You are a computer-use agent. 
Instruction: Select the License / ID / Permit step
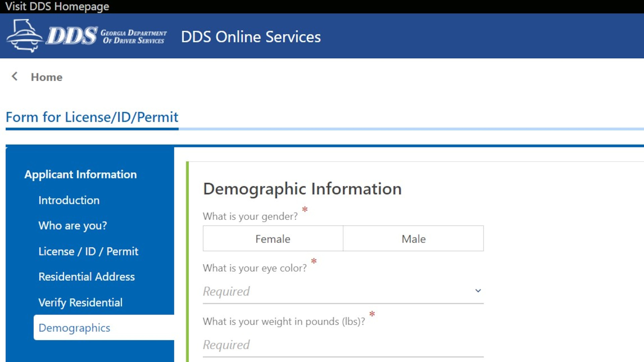click(89, 251)
